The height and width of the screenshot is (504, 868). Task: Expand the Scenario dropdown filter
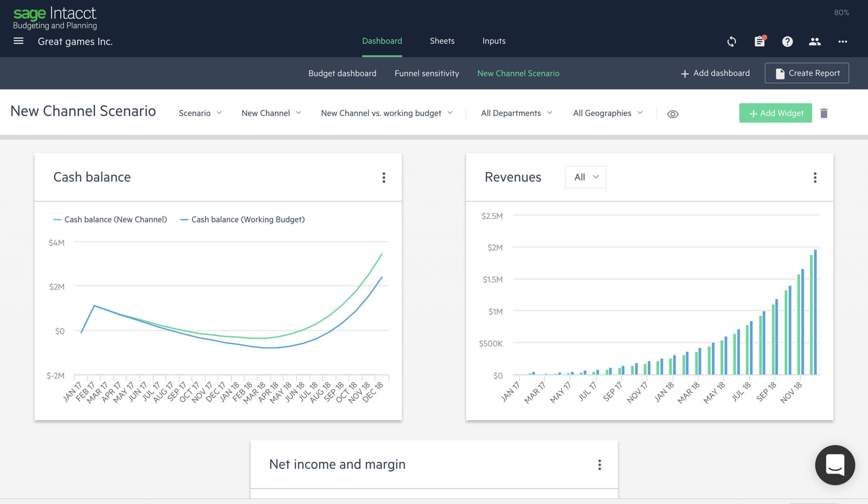click(x=201, y=113)
